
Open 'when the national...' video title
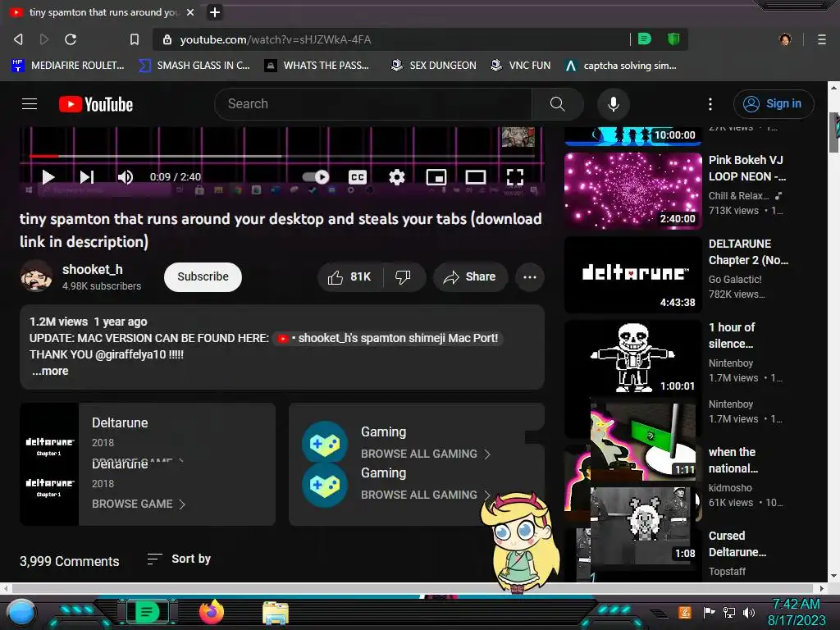[x=733, y=460]
